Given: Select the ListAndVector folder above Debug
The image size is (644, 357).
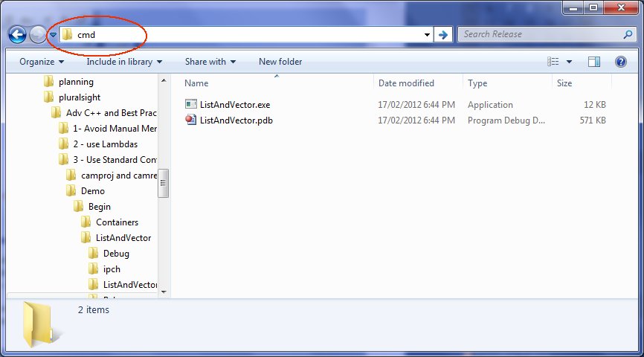Looking at the screenshot, I should [123, 238].
